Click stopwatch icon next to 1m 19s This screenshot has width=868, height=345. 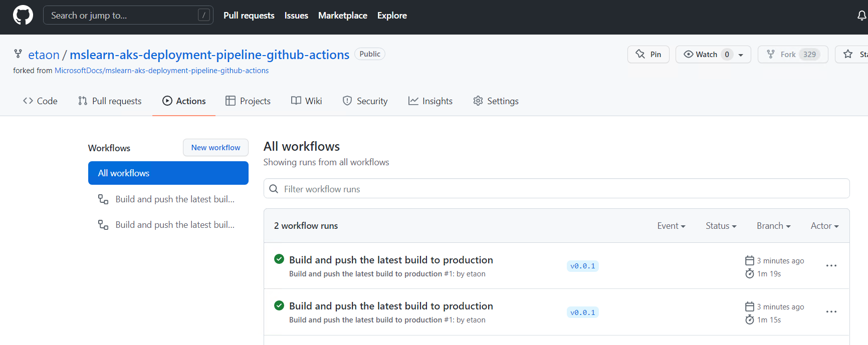tap(750, 273)
